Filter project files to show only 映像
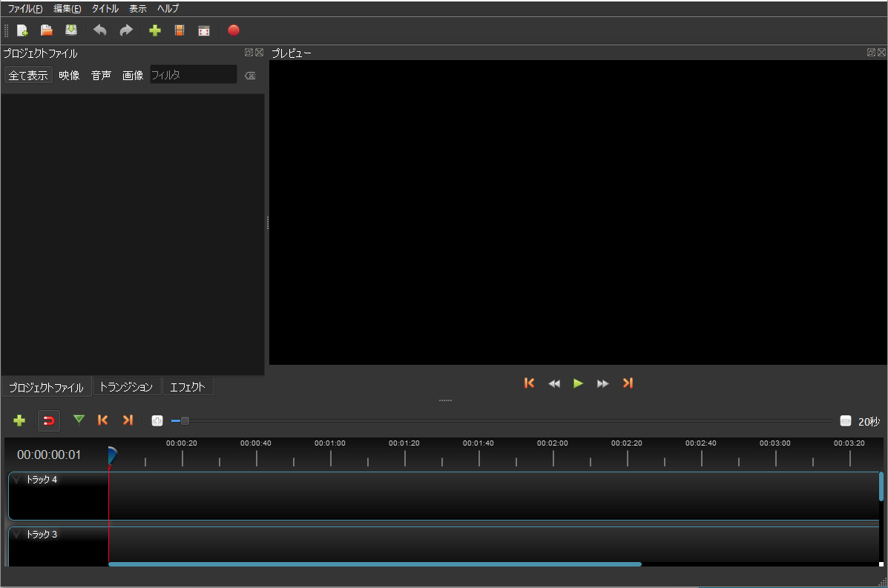The height and width of the screenshot is (588, 888). tap(68, 74)
